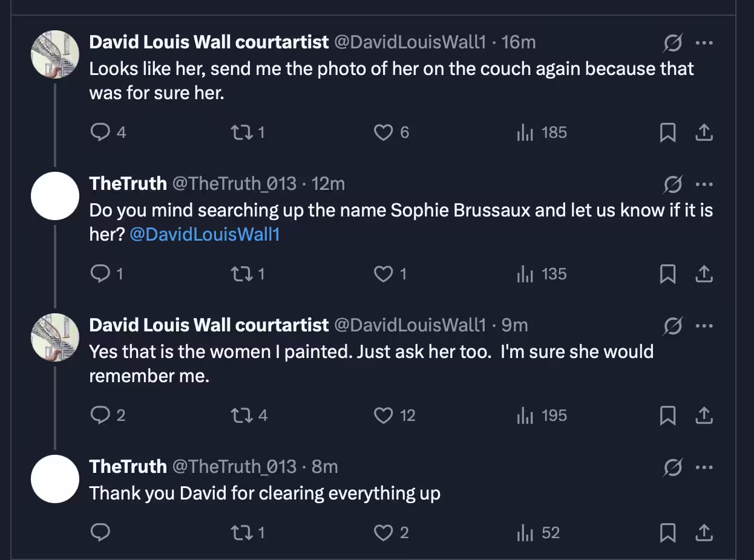Screen dimensions: 754x560
Task: Share TheTruth's Sophie Brussaux tweet
Action: click(703, 274)
